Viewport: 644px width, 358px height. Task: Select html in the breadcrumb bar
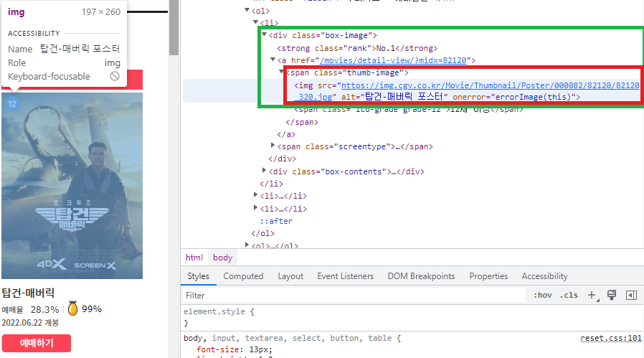coord(194,258)
